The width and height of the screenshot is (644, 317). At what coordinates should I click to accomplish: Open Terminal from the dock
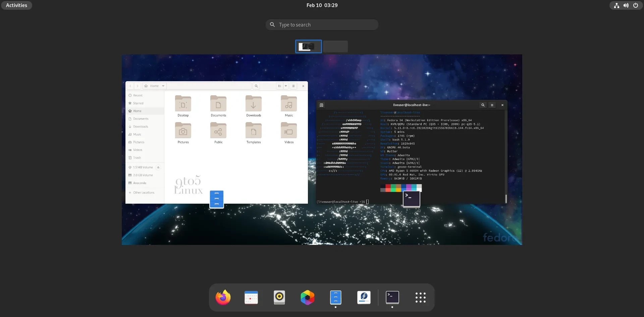click(x=392, y=298)
